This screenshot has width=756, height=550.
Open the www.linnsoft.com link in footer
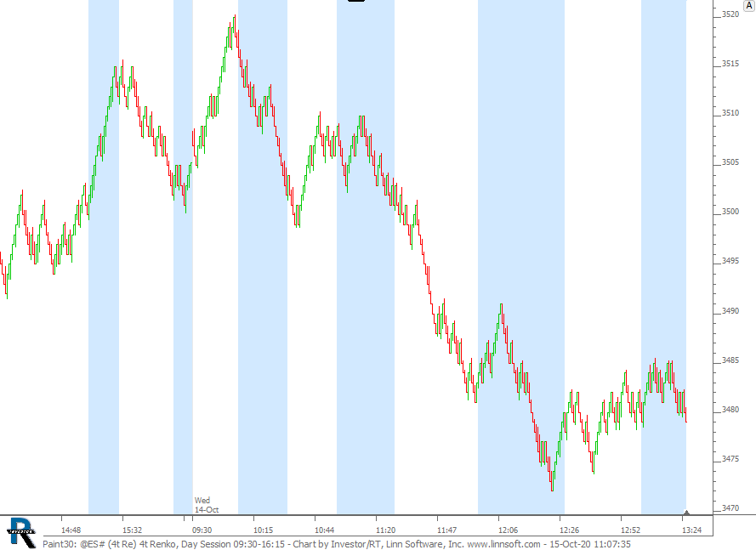503,544
